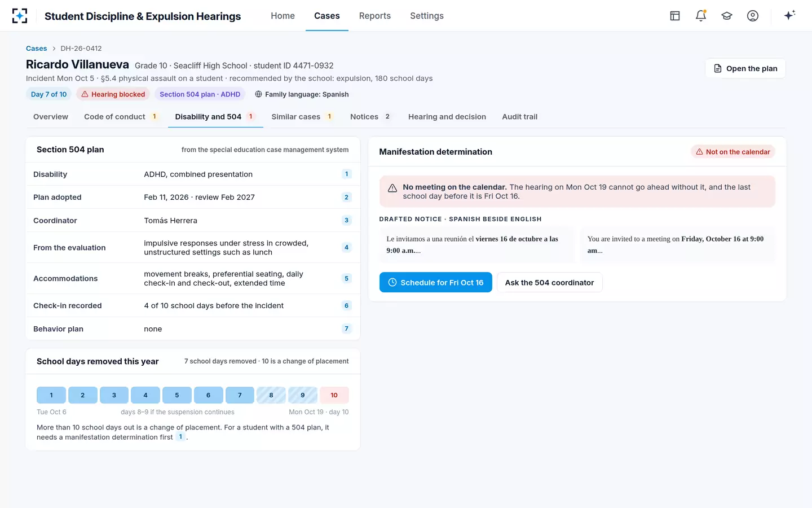Click the Spanish drafted notice preview
The width and height of the screenshot is (812, 508).
point(476,245)
